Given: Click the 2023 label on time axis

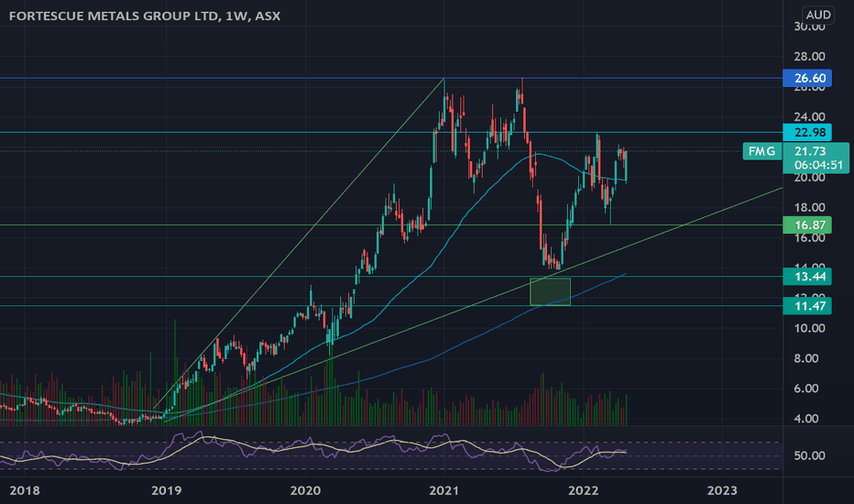Looking at the screenshot, I should (722, 490).
